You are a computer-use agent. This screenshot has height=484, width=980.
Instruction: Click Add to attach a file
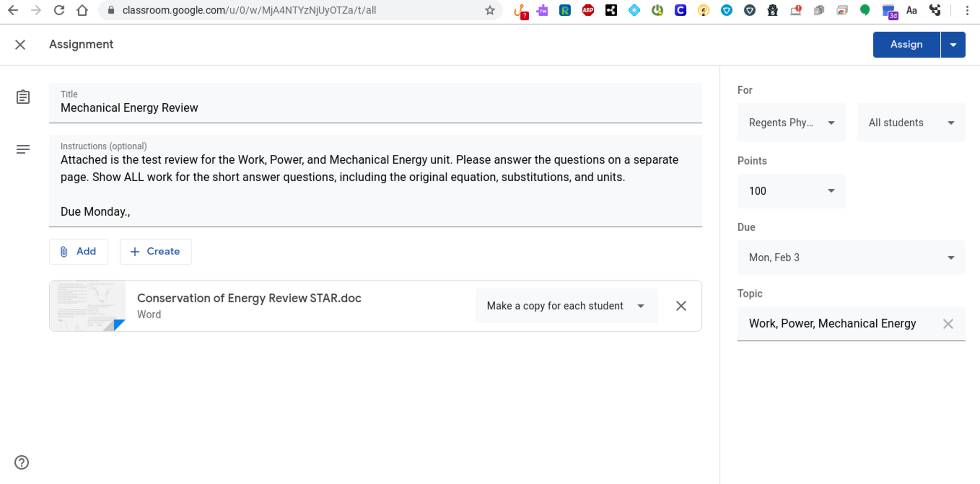point(78,252)
